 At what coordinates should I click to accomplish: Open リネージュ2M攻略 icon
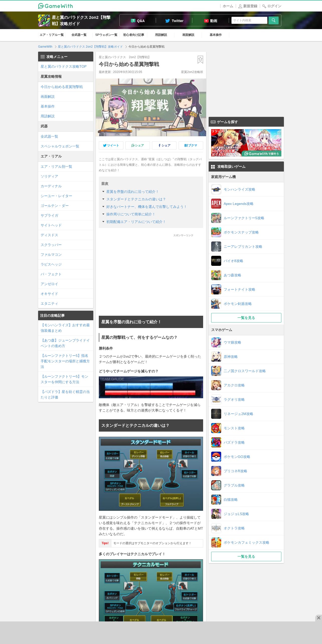coord(216,414)
